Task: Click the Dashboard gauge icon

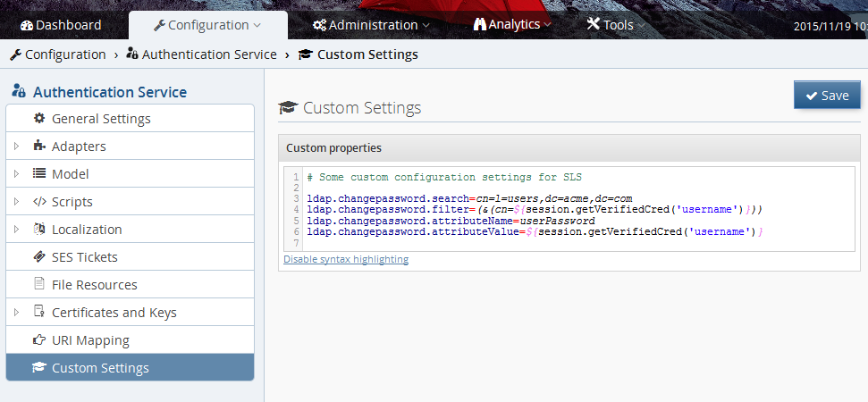Action: (27, 25)
